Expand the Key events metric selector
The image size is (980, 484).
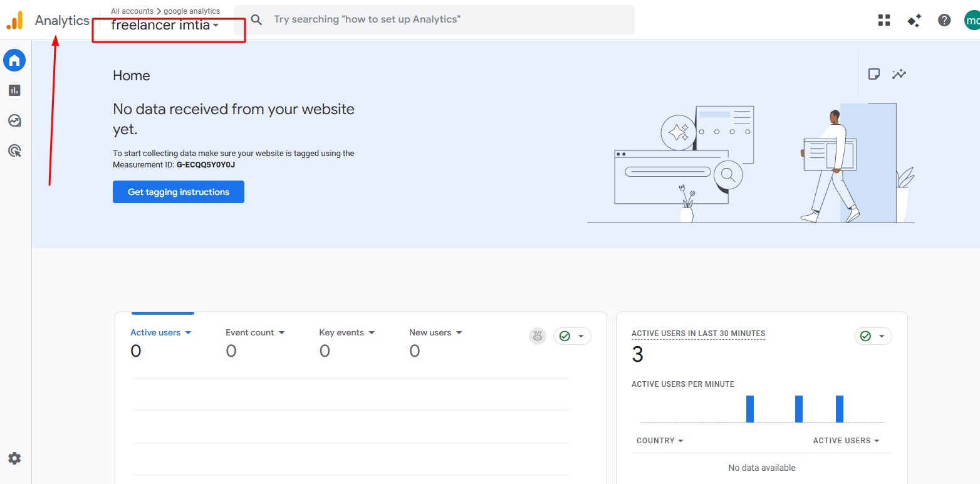pos(346,332)
